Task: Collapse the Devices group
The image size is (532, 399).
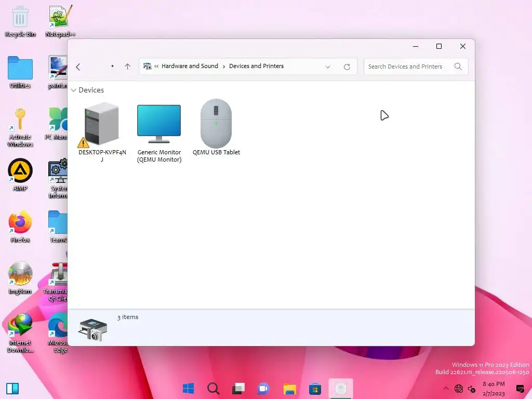Action: pos(74,90)
